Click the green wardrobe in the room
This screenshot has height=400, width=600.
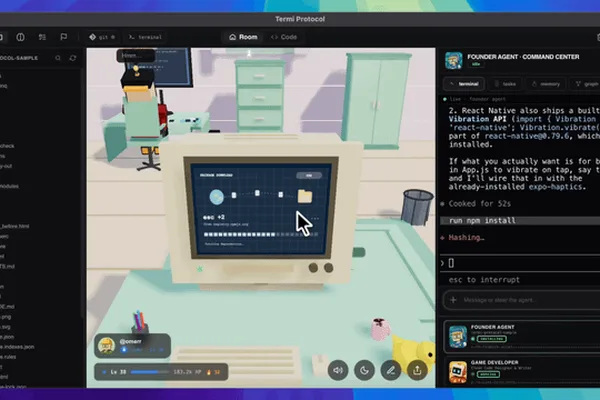click(376, 101)
